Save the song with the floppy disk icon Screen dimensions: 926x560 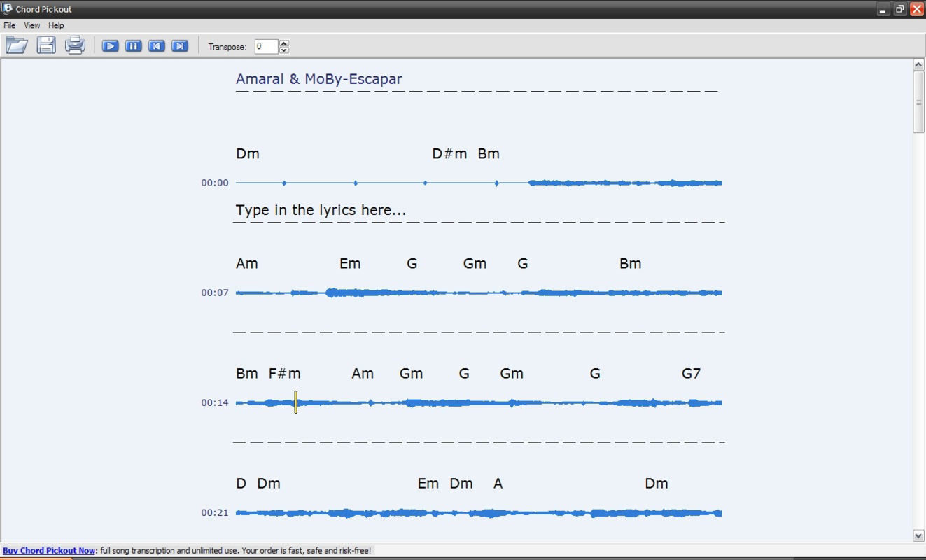coord(46,45)
